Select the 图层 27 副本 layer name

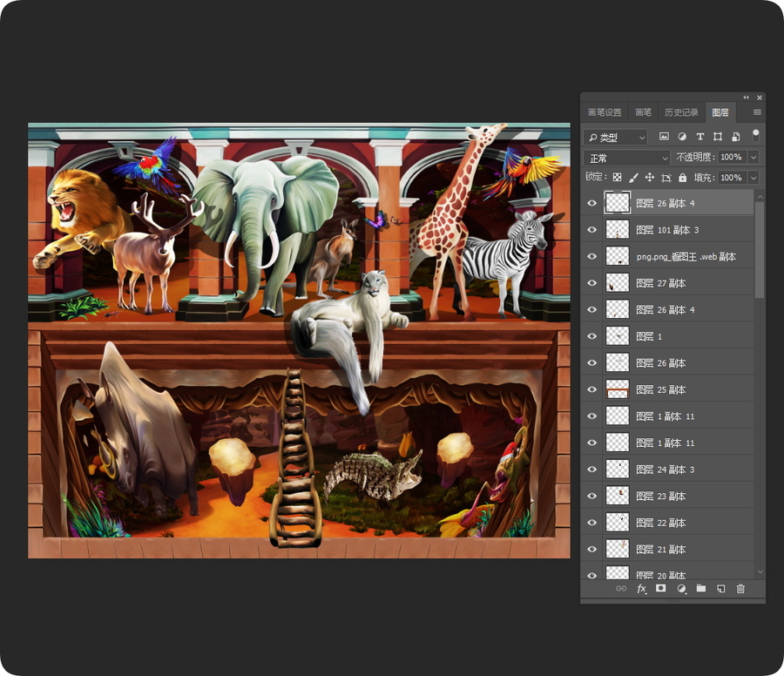click(661, 283)
